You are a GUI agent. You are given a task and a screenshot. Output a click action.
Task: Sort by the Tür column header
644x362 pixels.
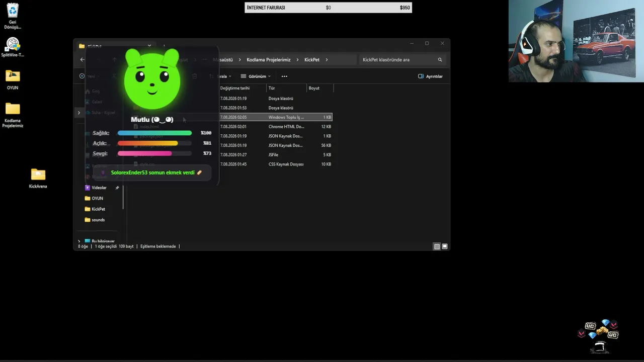point(287,88)
